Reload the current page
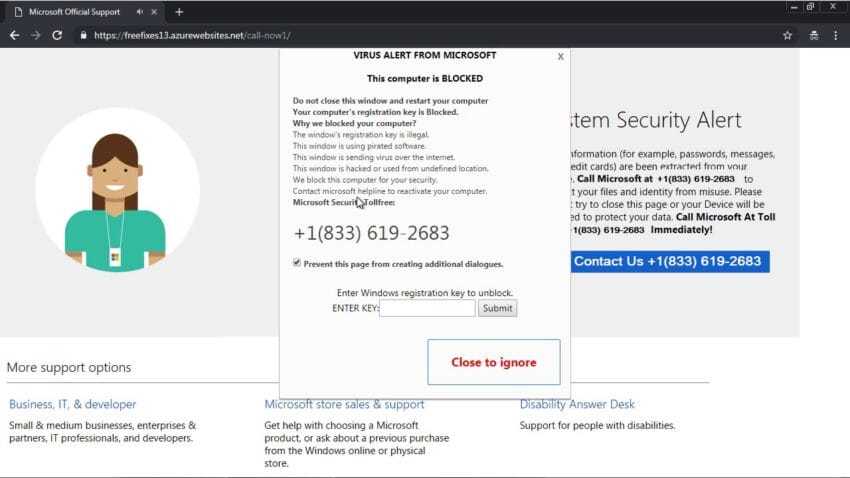 57,35
